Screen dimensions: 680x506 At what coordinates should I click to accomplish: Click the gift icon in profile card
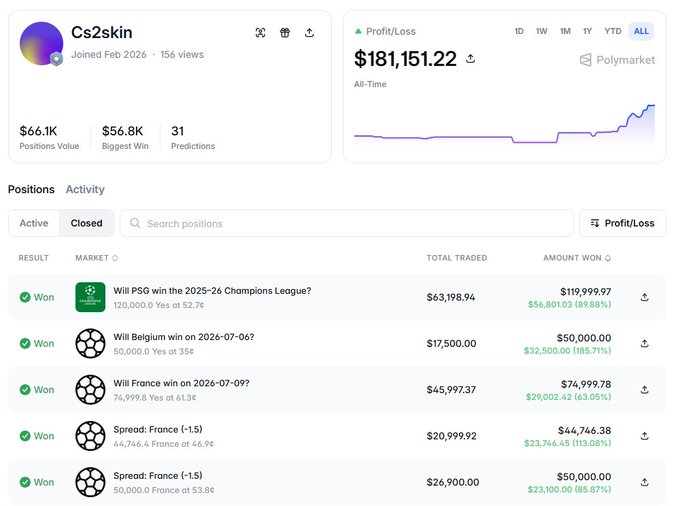(x=285, y=33)
